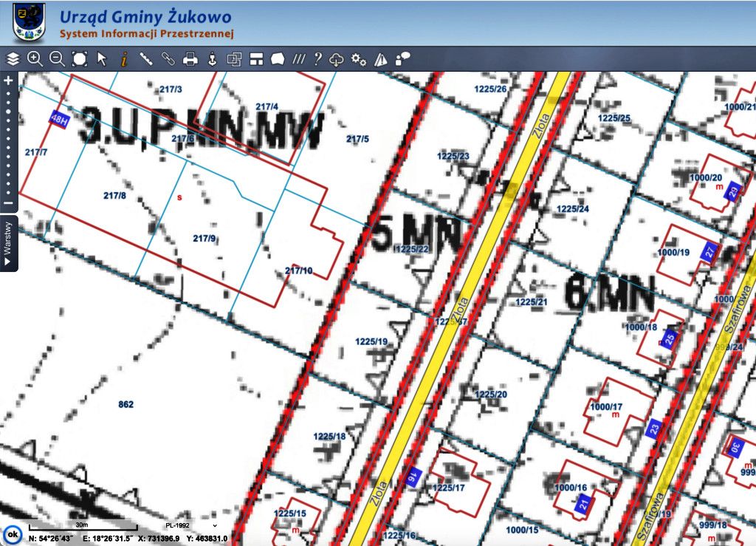The height and width of the screenshot is (546, 756).
Task: Click the chain link icon
Action: coord(168,59)
